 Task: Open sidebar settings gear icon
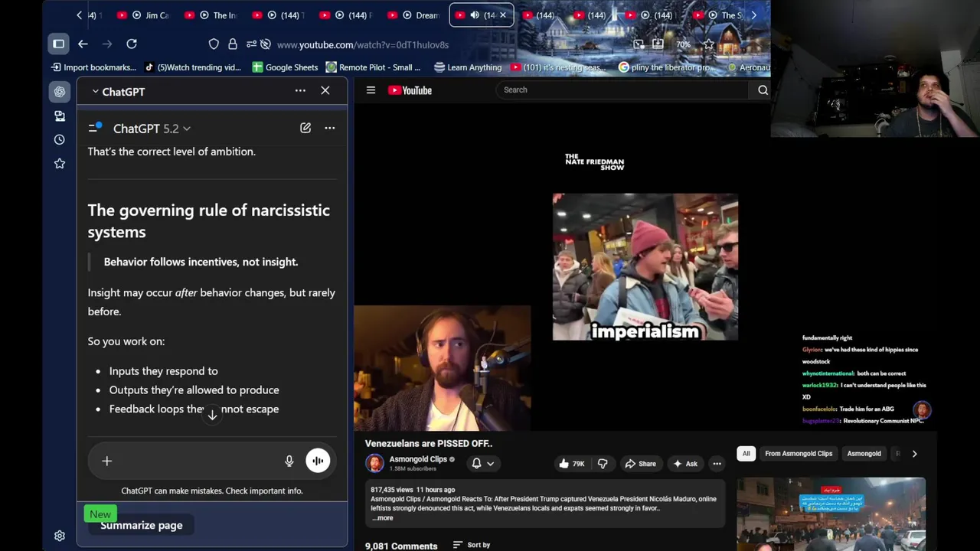60,536
